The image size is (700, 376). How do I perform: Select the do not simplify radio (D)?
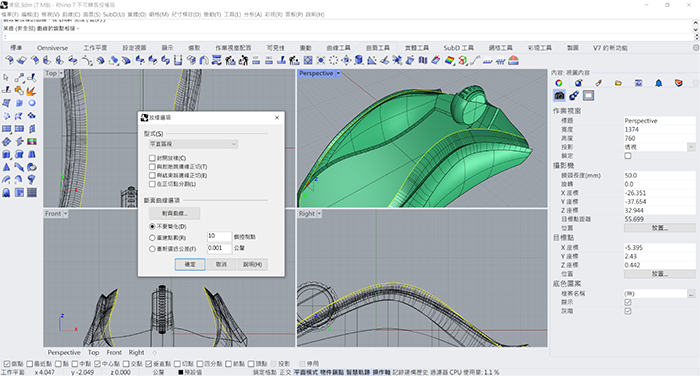[152, 226]
